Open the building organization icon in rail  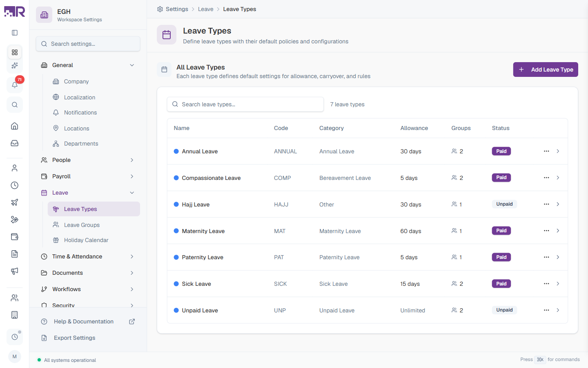pyautogui.click(x=15, y=315)
